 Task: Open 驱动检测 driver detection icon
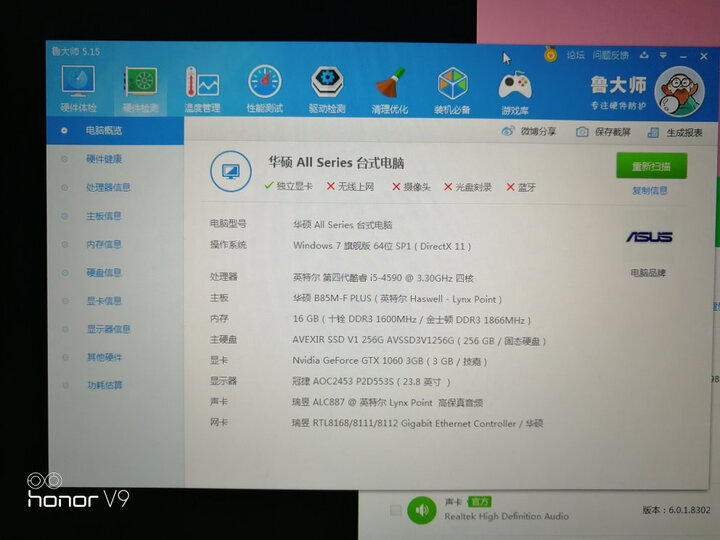[327, 90]
